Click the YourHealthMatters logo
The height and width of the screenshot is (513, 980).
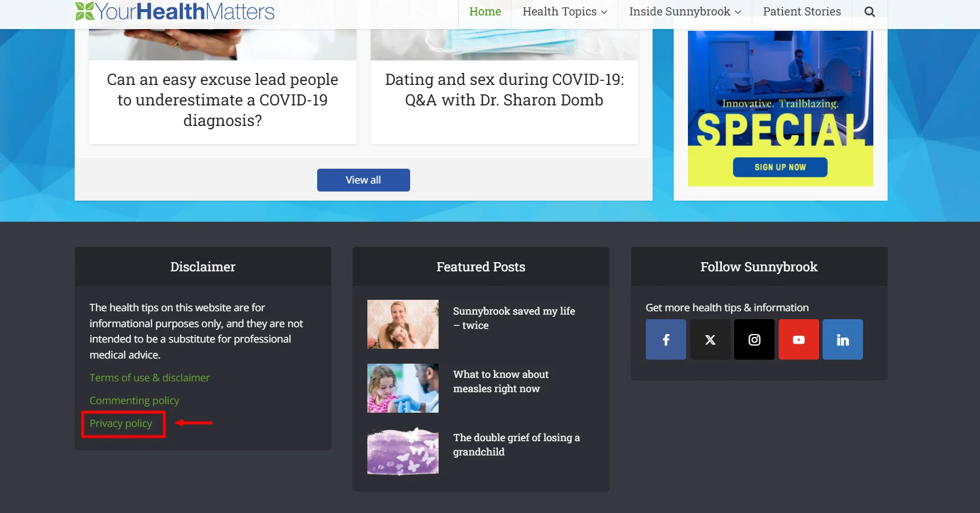tap(175, 11)
